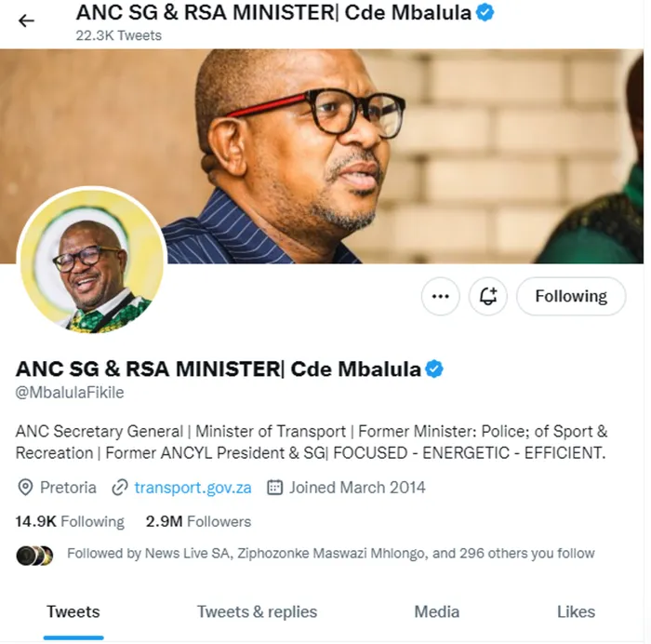Toggle the Following button
651x644 pixels.
(x=570, y=297)
